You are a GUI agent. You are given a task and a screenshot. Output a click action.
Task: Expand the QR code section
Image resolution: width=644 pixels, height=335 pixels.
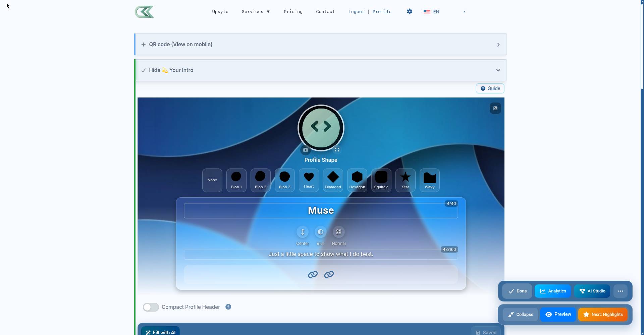(320, 45)
